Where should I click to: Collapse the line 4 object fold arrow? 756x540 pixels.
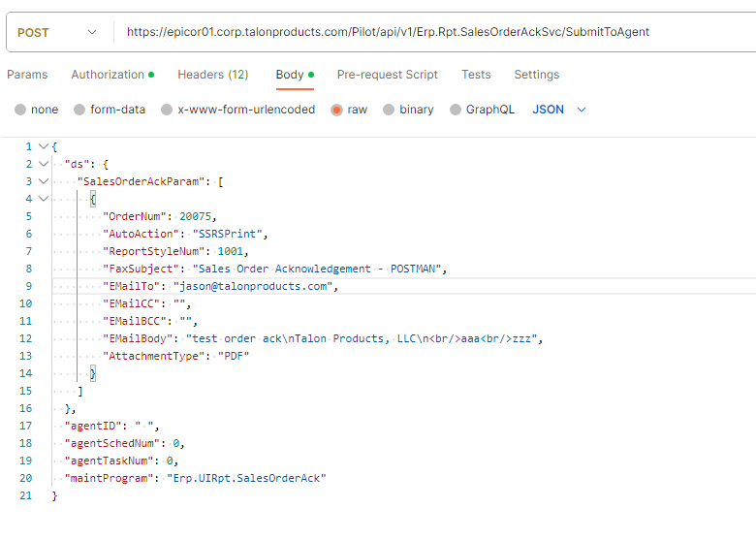click(44, 199)
